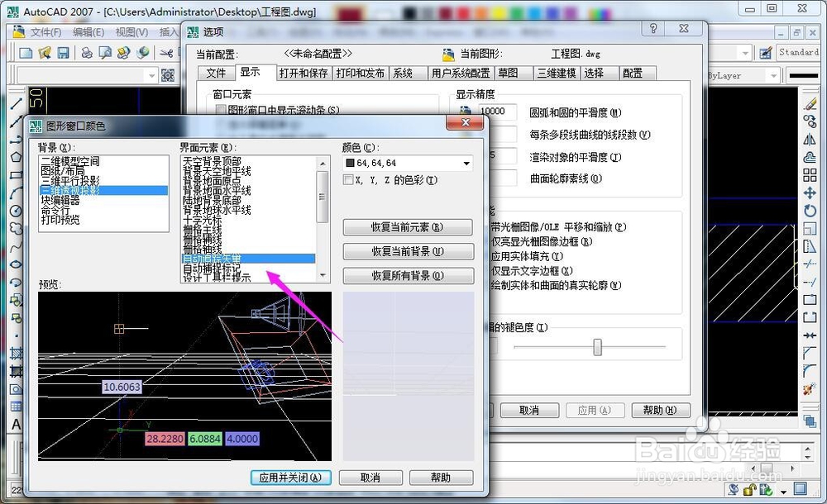This screenshot has height=504, width=827.
Task: Click the 应用并关闭(A) button
Action: pos(290,478)
